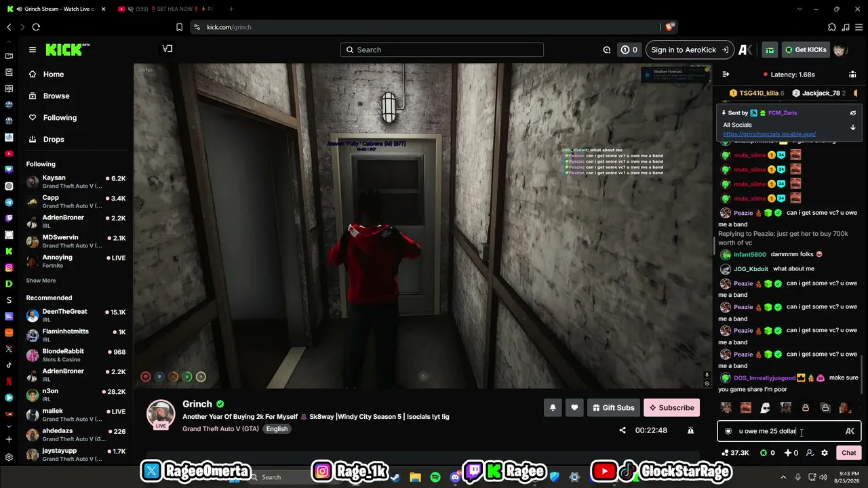The width and height of the screenshot is (868, 488).
Task: Open the user profile avatar menu
Action: (840, 49)
